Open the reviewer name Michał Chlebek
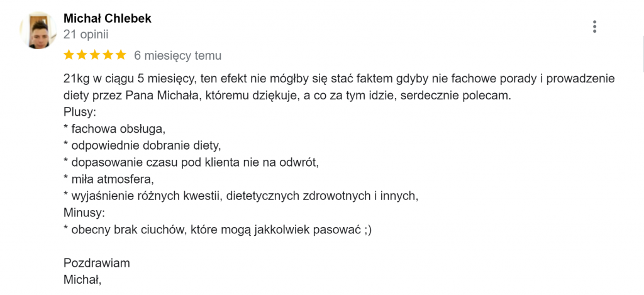The height and width of the screenshot is (295, 644). point(108,18)
